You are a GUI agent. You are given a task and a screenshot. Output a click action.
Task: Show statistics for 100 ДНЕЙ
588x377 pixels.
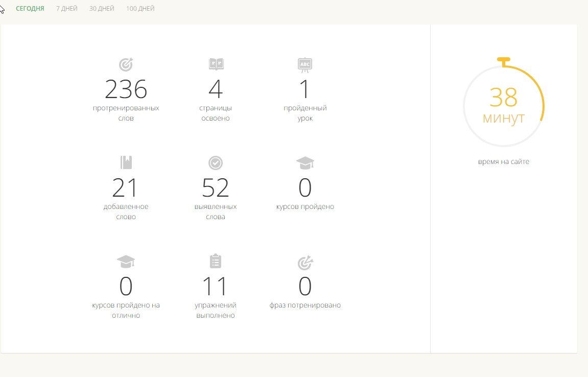point(140,9)
